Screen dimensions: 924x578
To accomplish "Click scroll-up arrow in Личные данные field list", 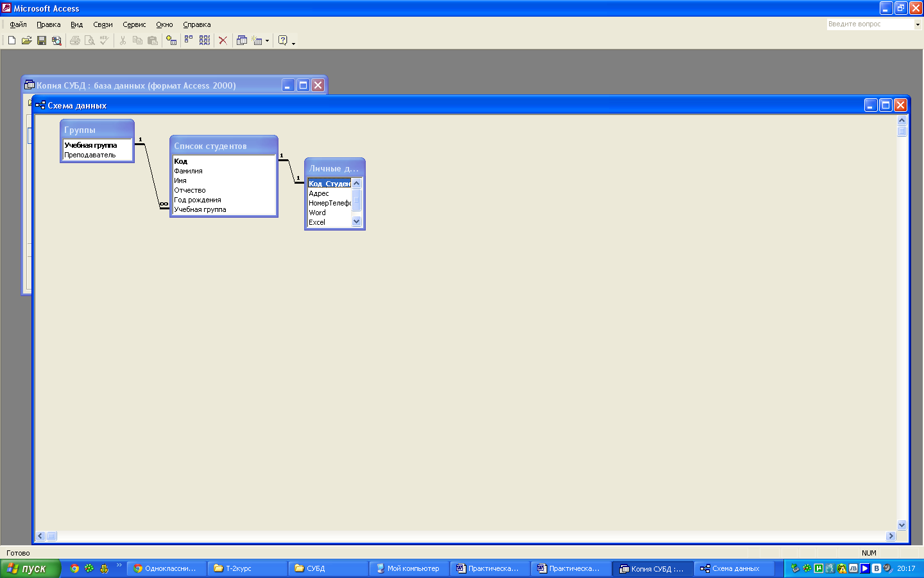I will 357,184.
